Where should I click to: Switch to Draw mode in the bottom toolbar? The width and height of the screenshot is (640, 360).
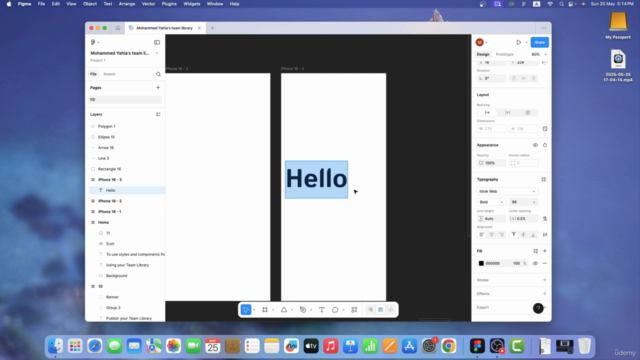(371, 310)
